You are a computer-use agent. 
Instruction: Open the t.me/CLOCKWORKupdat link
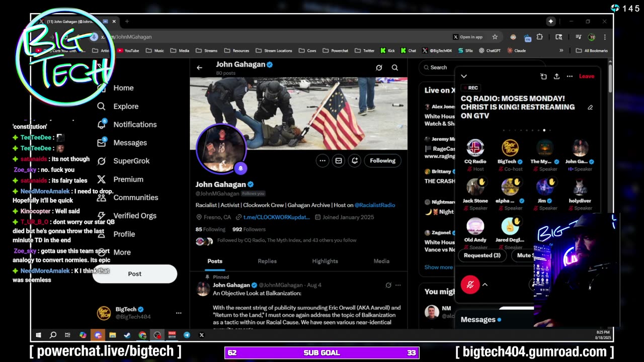pyautogui.click(x=277, y=217)
